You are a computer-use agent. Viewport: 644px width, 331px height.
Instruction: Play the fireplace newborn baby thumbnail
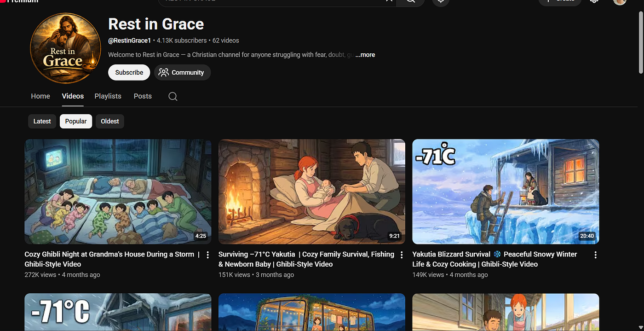(312, 192)
